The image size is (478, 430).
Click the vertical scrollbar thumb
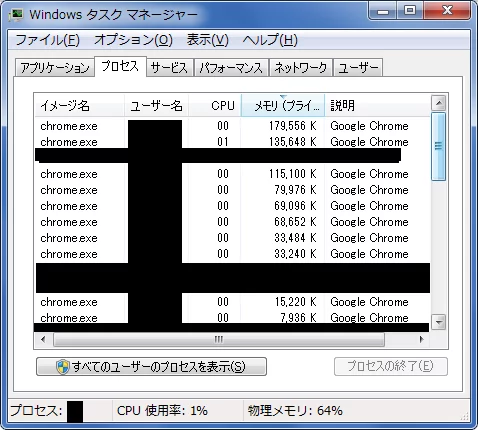pyautogui.click(x=439, y=147)
